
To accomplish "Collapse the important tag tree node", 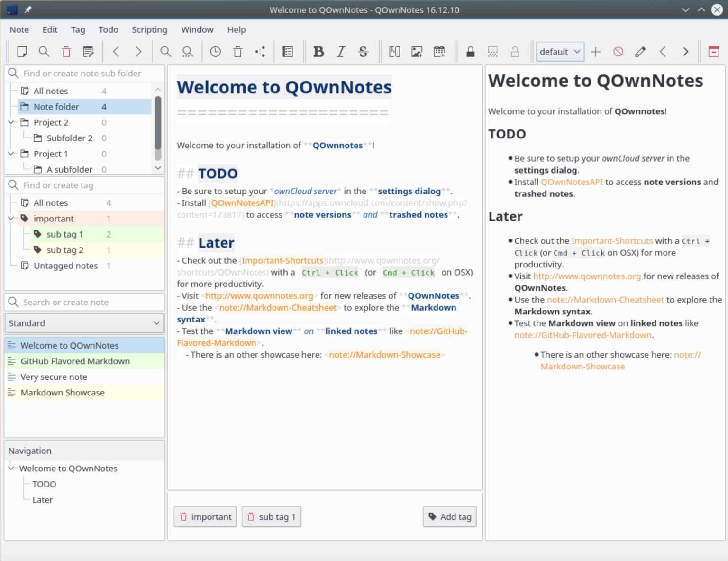I will (x=11, y=219).
